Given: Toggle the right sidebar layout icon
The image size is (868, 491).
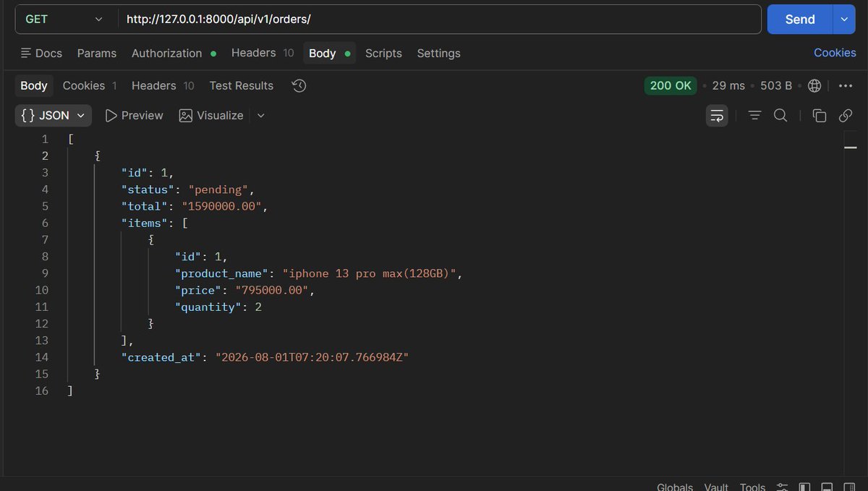Looking at the screenshot, I should [850, 487].
